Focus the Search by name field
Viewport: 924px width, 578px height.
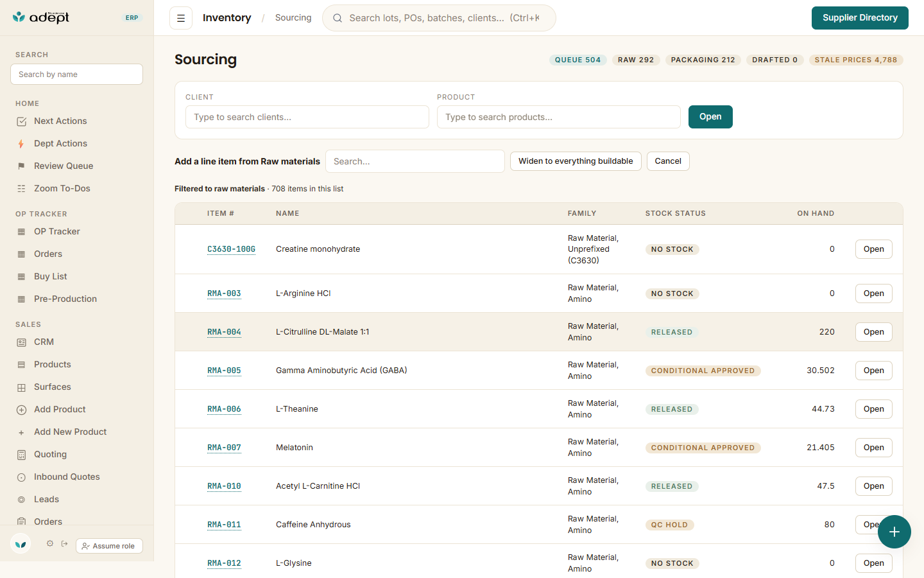[x=76, y=74]
